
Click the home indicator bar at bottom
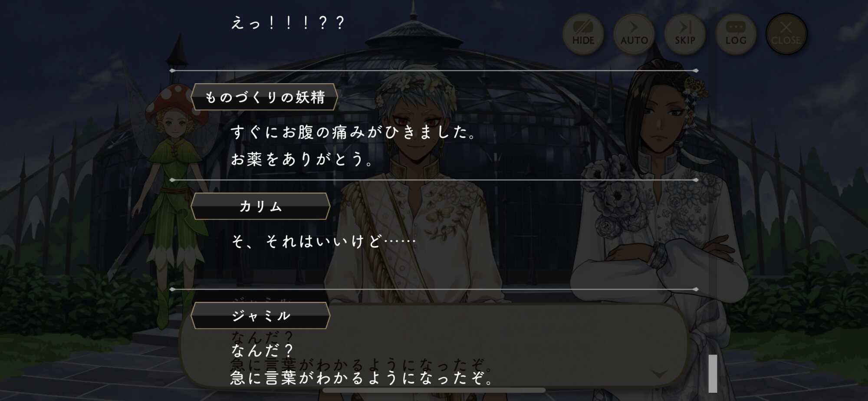434,390
